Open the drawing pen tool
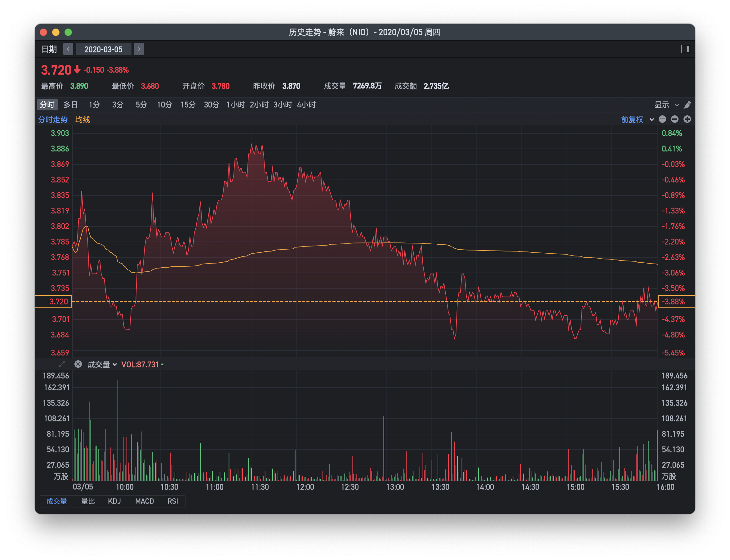730x560 pixels. [687, 105]
